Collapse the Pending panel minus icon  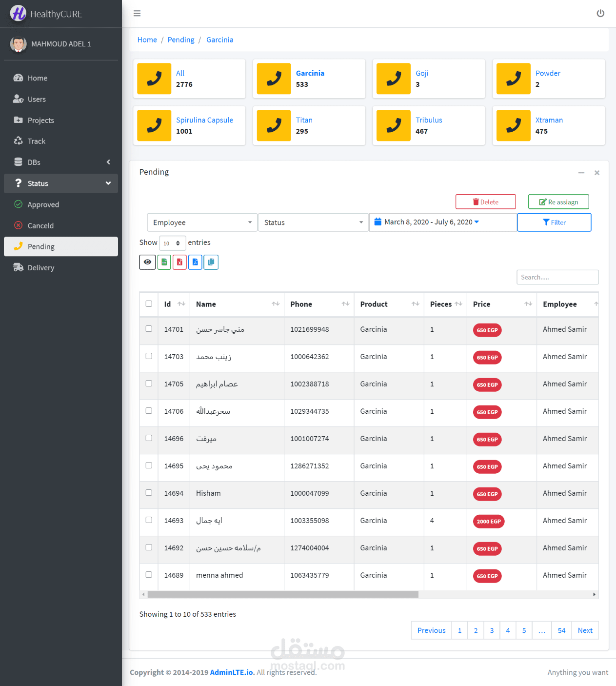tap(581, 173)
